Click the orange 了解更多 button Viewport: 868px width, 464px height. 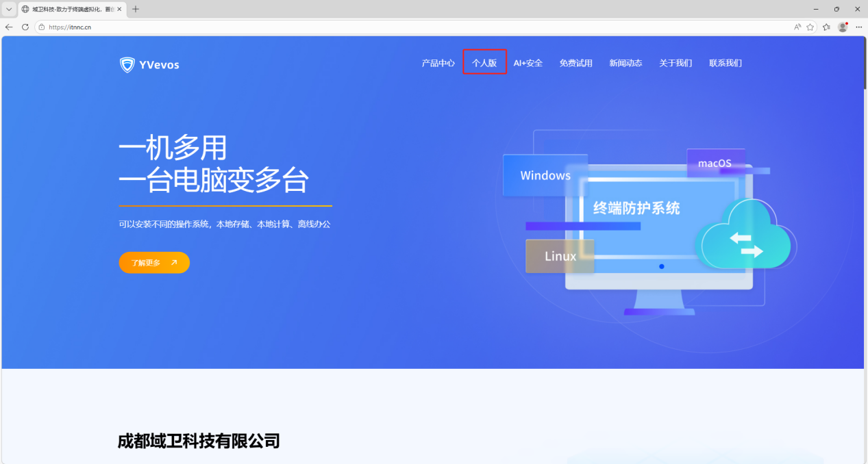[154, 262]
